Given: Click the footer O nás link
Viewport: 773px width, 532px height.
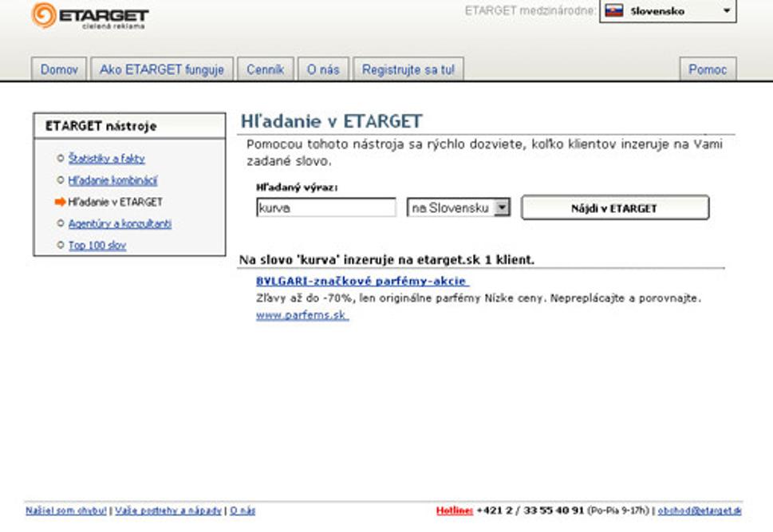Looking at the screenshot, I should [x=243, y=510].
